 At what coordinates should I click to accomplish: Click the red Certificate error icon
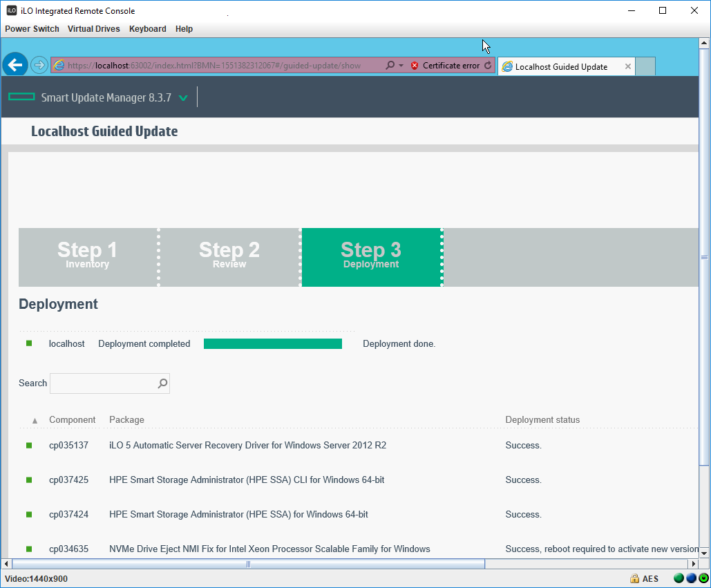pyautogui.click(x=415, y=66)
